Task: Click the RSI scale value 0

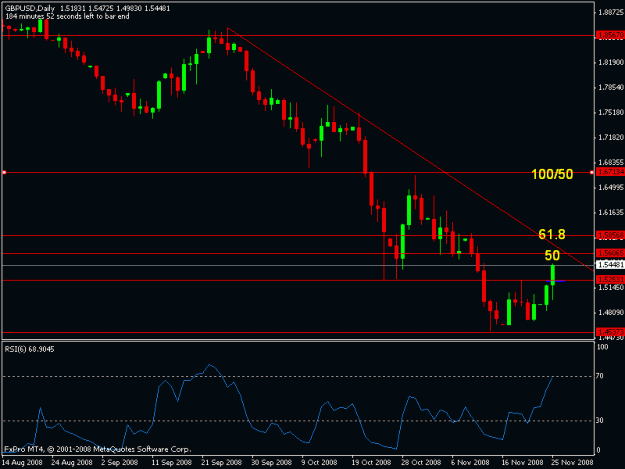Action: (x=598, y=450)
